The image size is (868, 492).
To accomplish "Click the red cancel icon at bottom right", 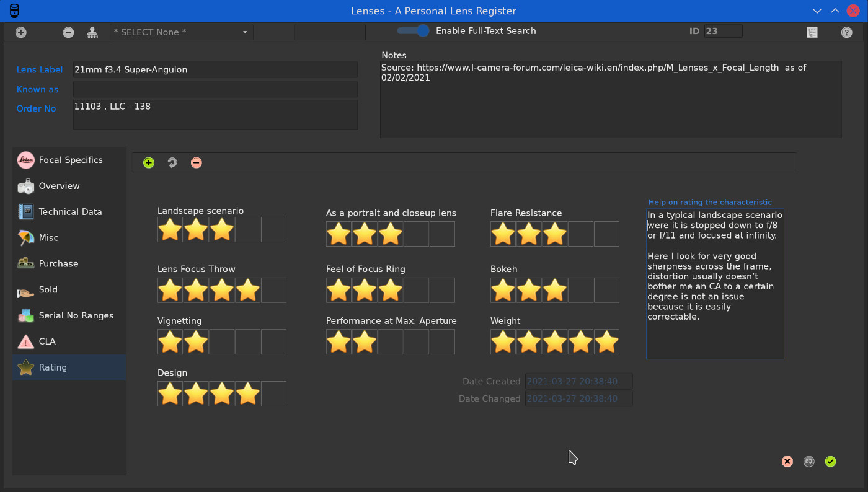I will point(787,462).
